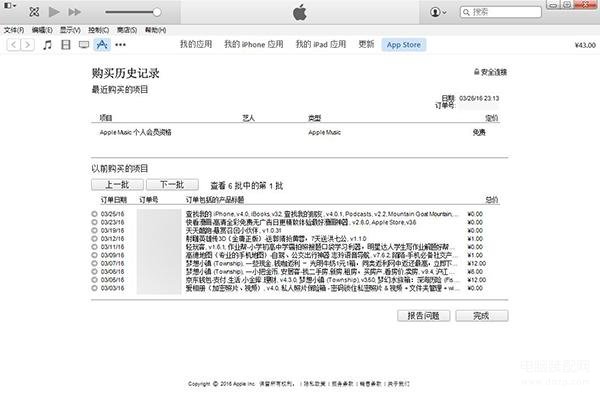Select the 03/07/16 order radio button
The width and height of the screenshot is (600, 395).
(x=94, y=263)
